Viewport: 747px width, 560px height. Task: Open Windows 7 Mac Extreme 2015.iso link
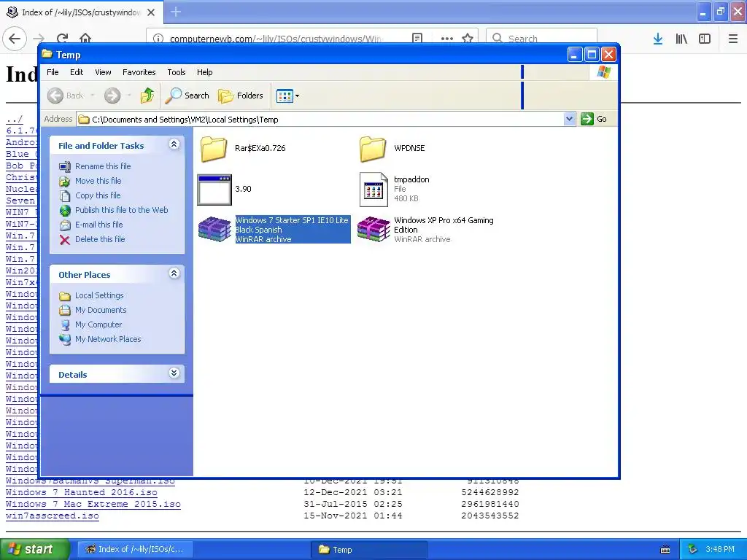(93, 504)
